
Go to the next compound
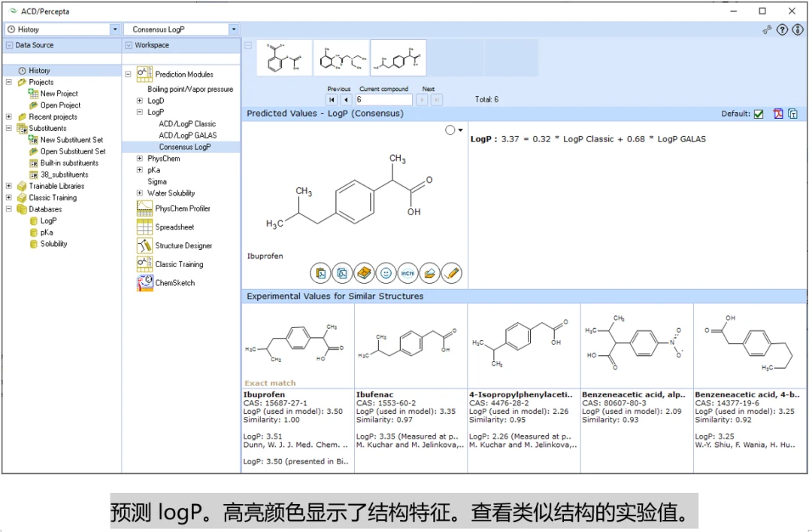pos(422,99)
